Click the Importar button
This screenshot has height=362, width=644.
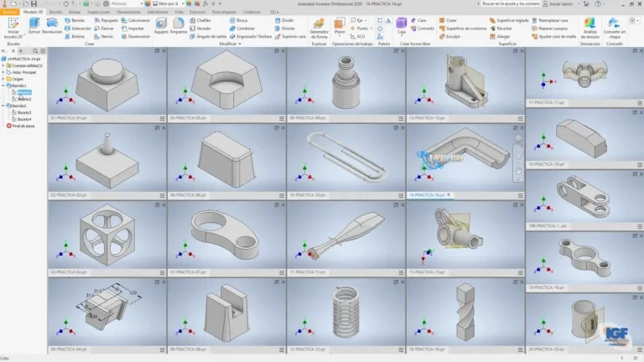click(132, 28)
